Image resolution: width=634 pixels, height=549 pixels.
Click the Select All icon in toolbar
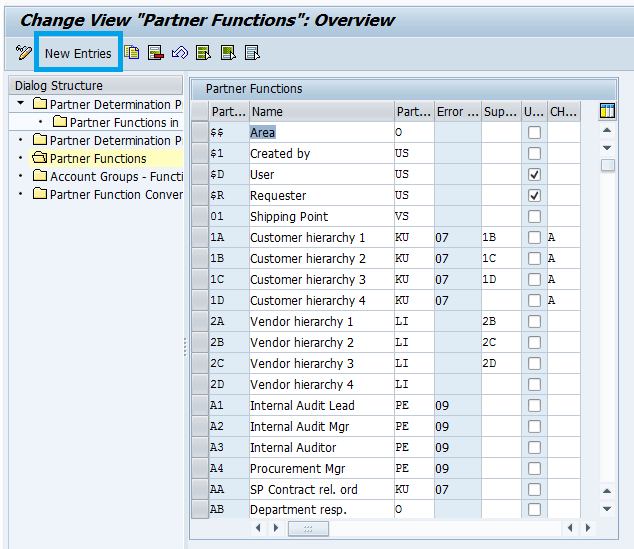pyautogui.click(x=204, y=53)
